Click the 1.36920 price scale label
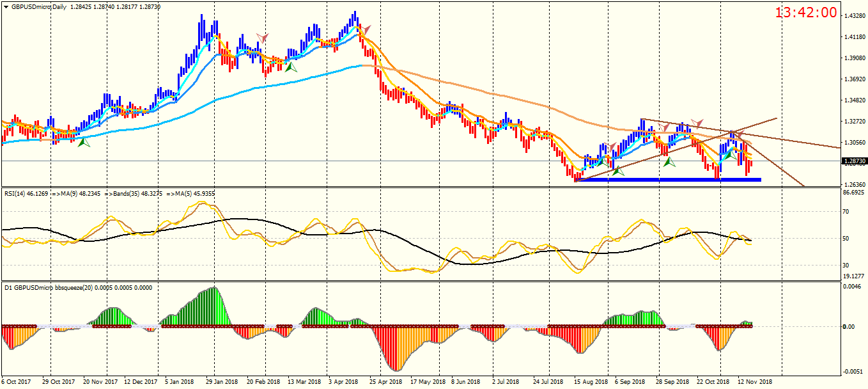868x389 pixels. [x=855, y=79]
